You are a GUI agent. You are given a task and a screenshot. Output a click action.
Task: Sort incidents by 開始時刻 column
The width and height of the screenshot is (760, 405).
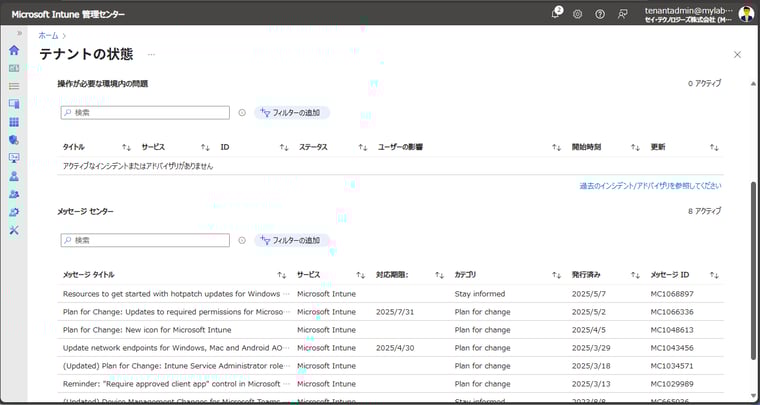point(635,147)
